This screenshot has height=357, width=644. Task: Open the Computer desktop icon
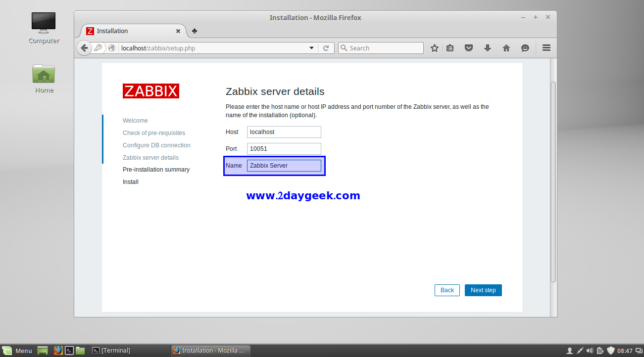point(44,28)
